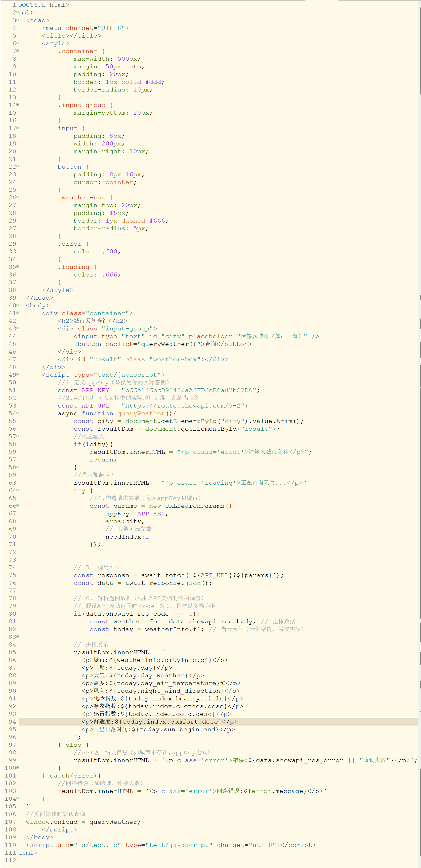
Task: Click the 日出日落时间 sun_begin_end line
Action: tap(159, 730)
